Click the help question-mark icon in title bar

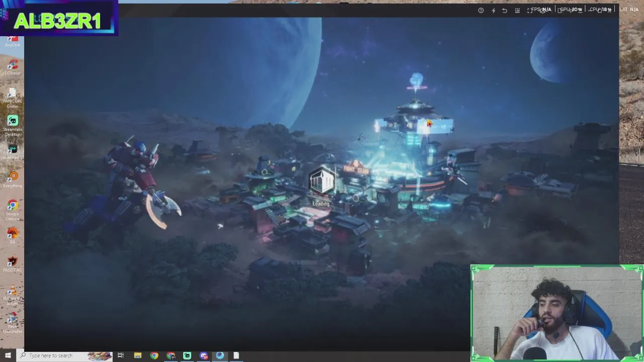click(481, 11)
